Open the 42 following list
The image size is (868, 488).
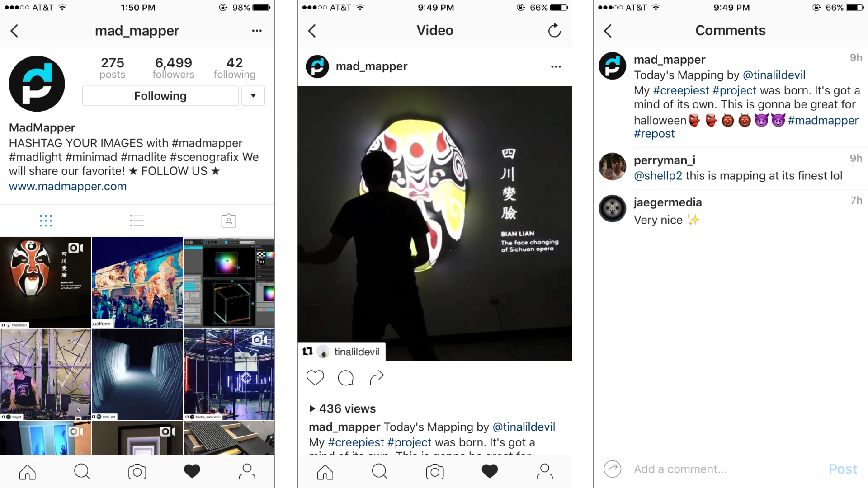[x=234, y=68]
